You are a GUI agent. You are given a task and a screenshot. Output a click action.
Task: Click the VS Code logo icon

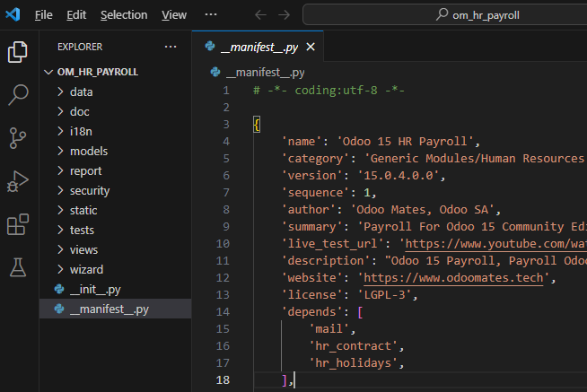point(13,14)
